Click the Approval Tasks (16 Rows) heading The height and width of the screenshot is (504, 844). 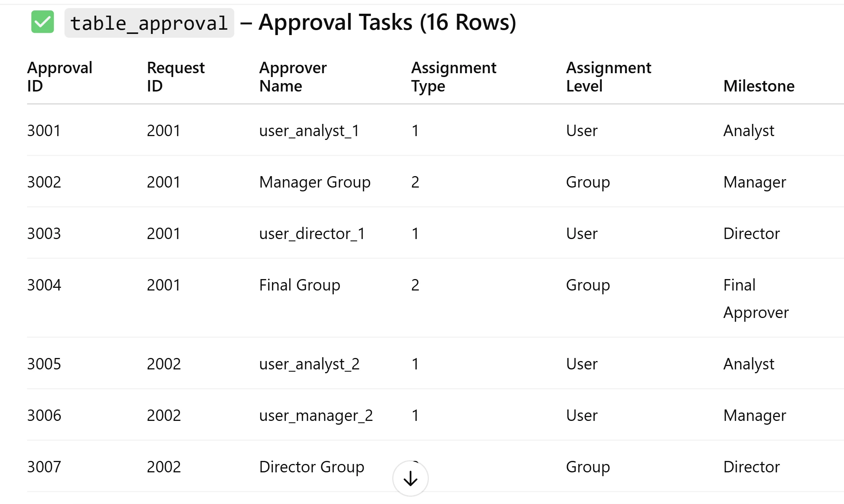387,22
